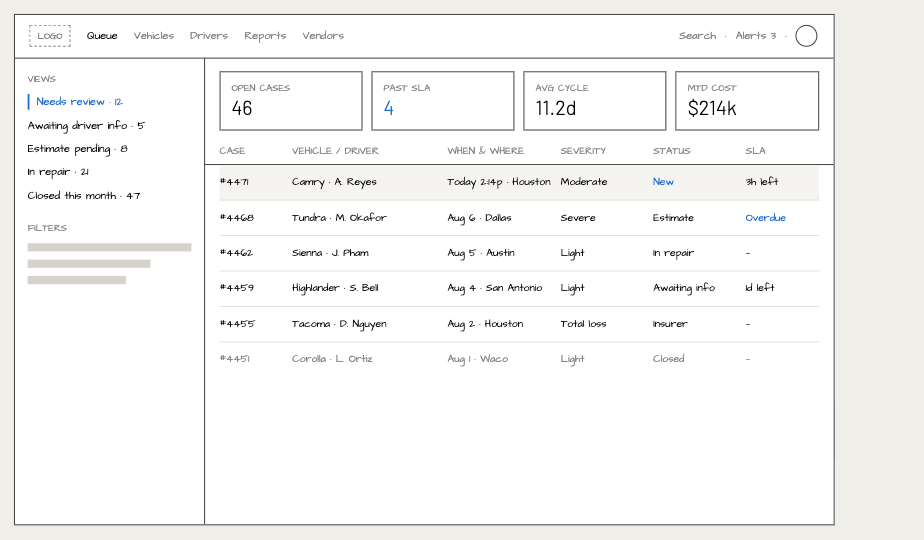Navigate to the Vendors tab
The height and width of the screenshot is (540, 924).
(323, 36)
